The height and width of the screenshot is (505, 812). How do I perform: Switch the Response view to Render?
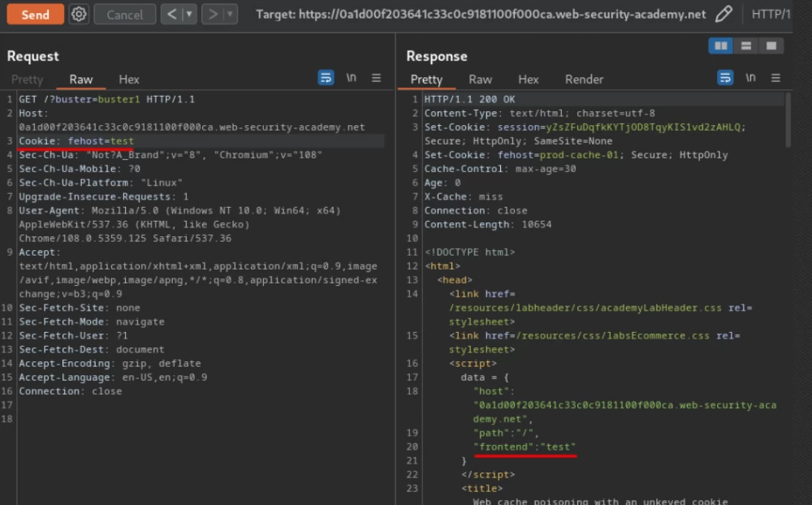coord(584,79)
